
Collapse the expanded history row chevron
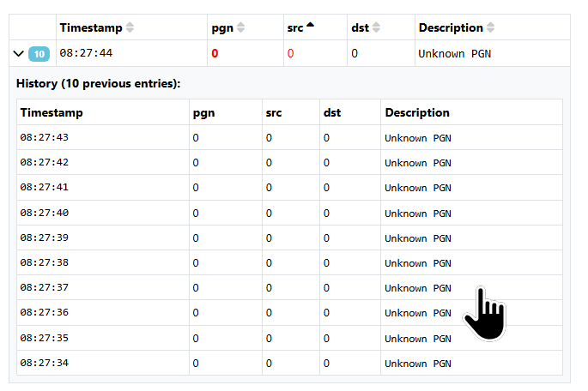19,54
